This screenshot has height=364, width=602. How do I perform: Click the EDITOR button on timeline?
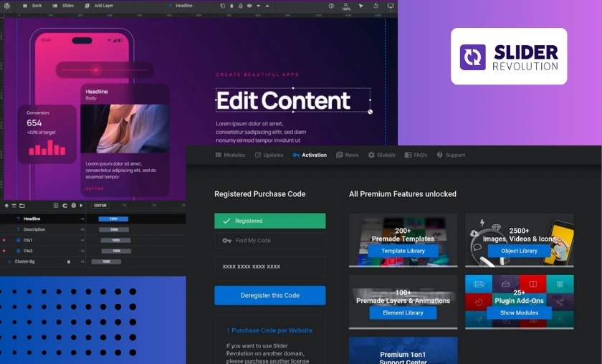[x=100, y=206]
